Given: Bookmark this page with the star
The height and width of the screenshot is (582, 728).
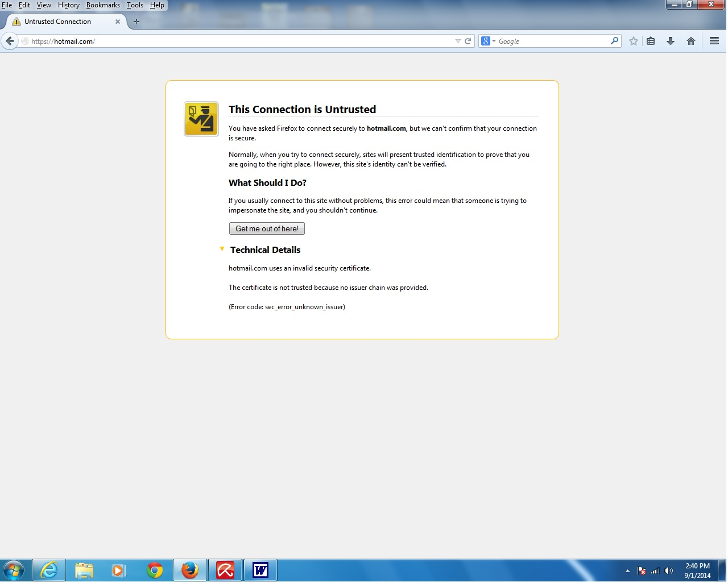Looking at the screenshot, I should (x=634, y=41).
